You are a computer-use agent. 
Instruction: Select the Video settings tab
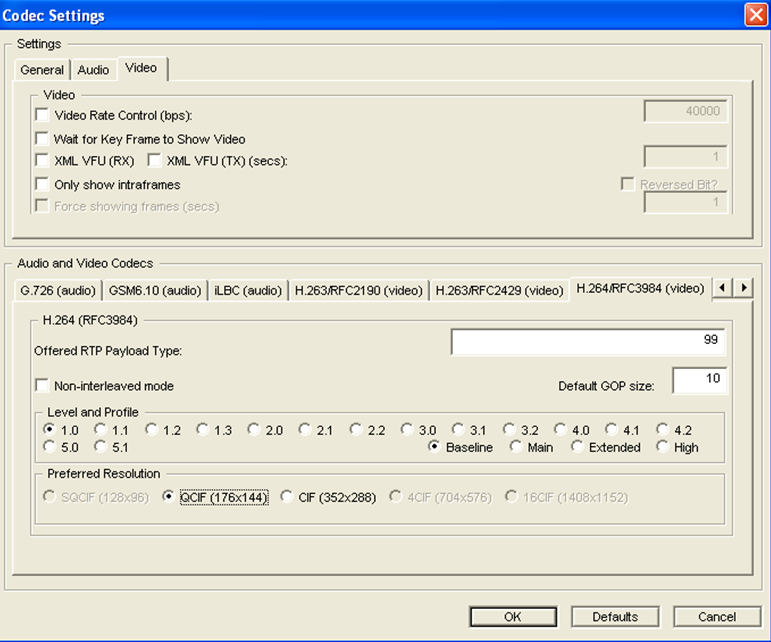(x=142, y=68)
